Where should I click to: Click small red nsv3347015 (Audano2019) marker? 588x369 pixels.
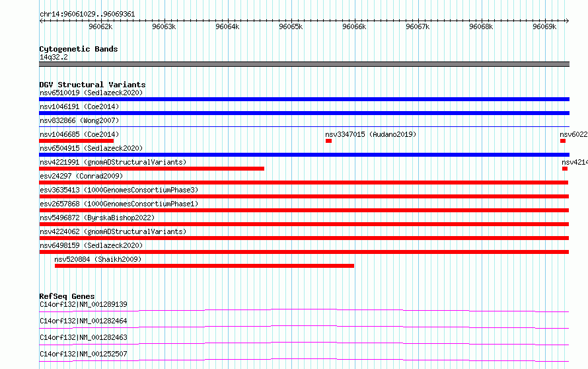click(328, 141)
